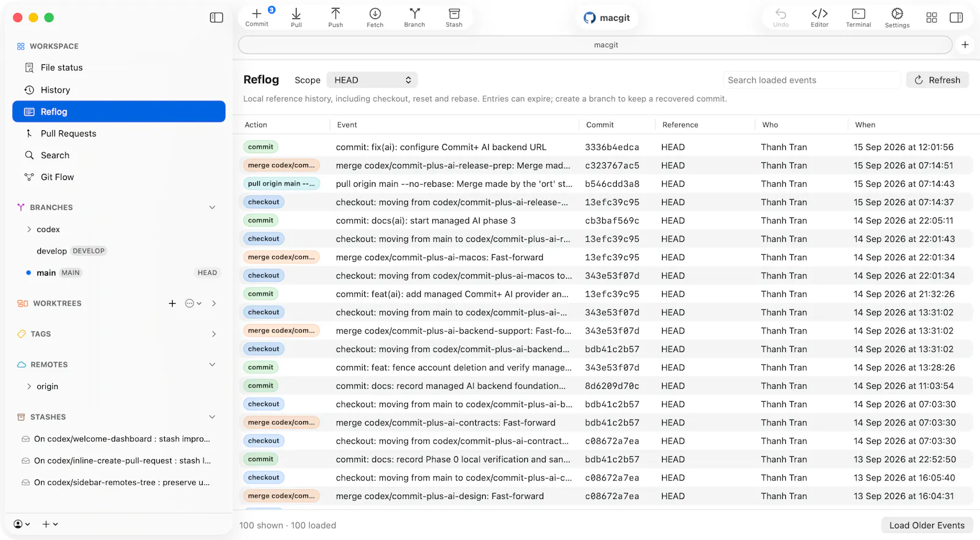The width and height of the screenshot is (980, 540).
Task: Open Search in sidebar
Action: [x=119, y=155]
